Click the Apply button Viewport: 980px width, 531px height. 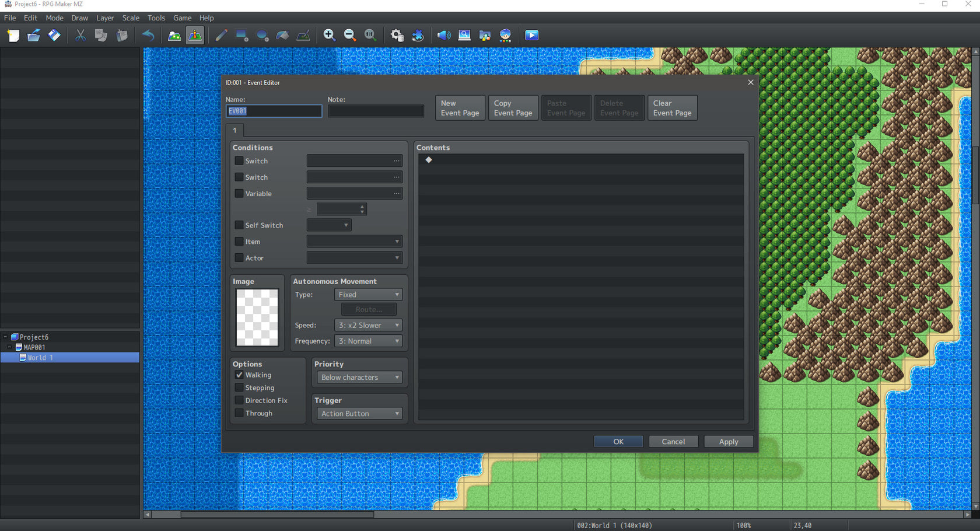tap(728, 441)
